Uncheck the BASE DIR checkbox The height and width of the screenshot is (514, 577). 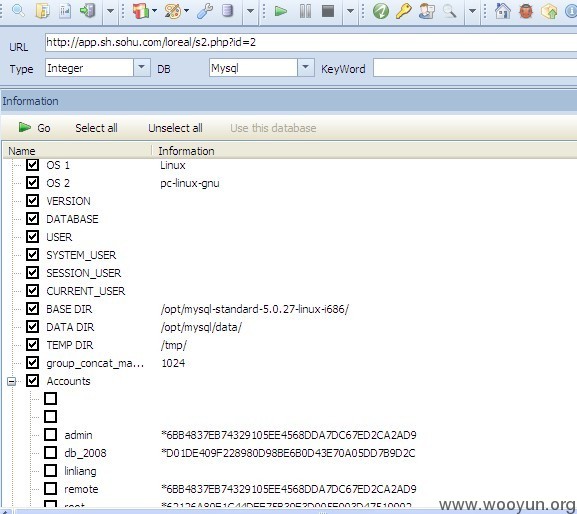[x=32, y=308]
